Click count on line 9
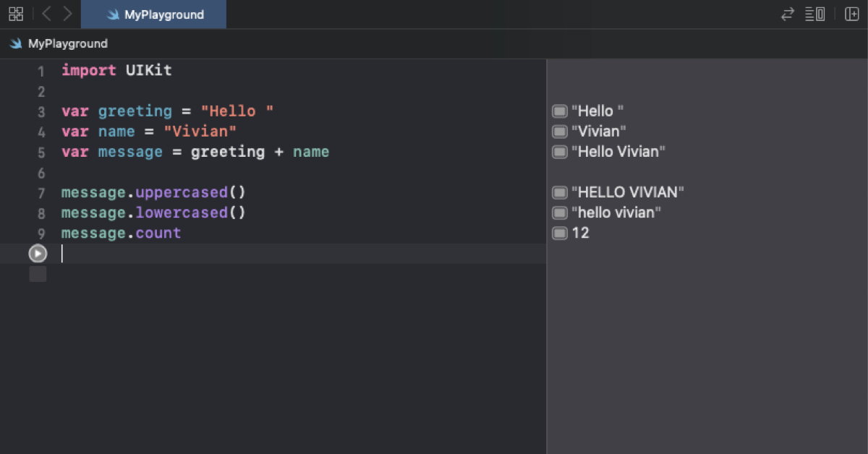 [x=158, y=233]
